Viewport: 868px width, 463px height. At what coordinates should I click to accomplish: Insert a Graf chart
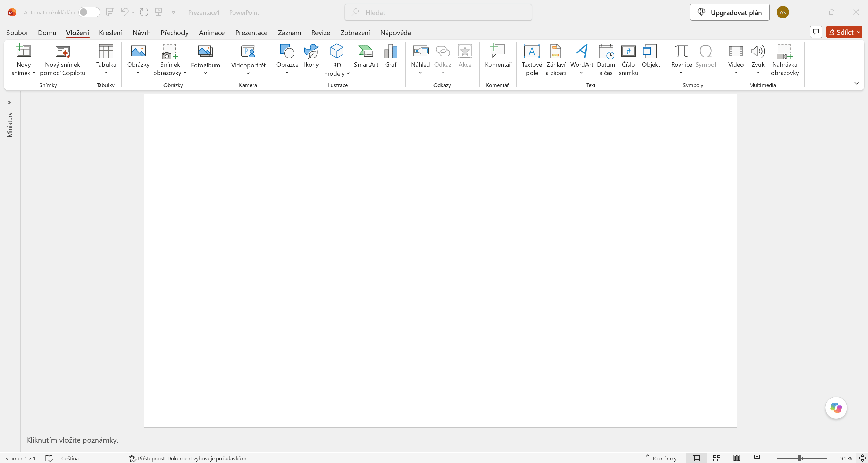391,56
